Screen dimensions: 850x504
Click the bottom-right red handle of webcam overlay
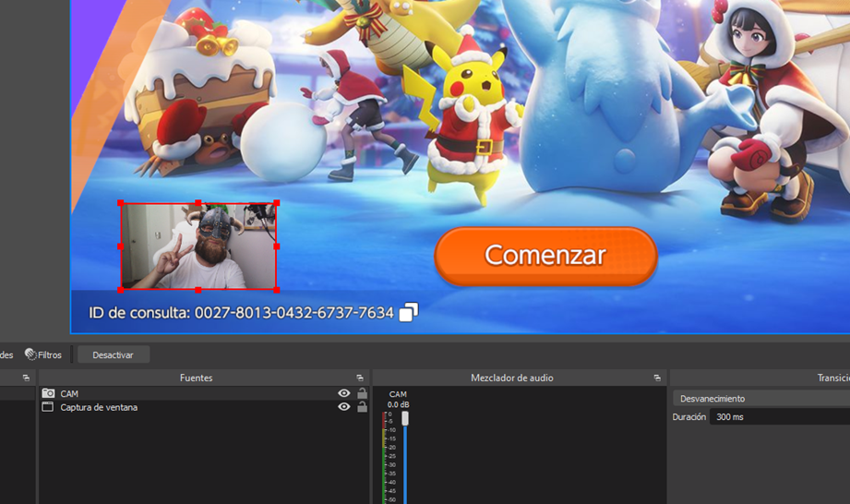277,290
